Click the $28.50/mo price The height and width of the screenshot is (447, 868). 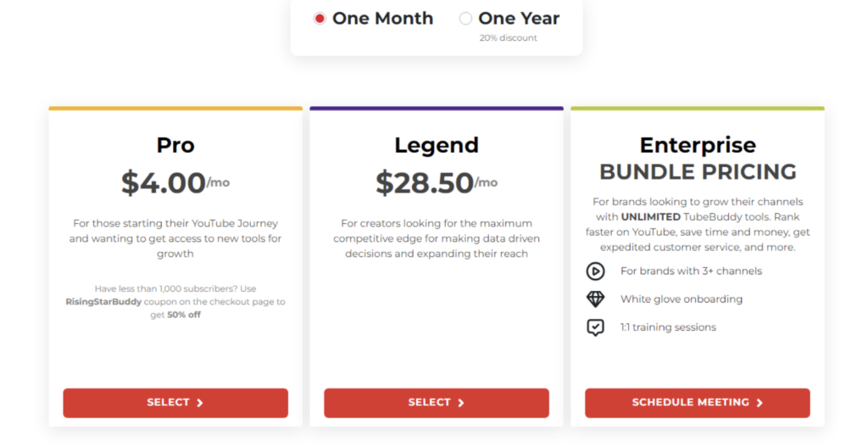[436, 183]
